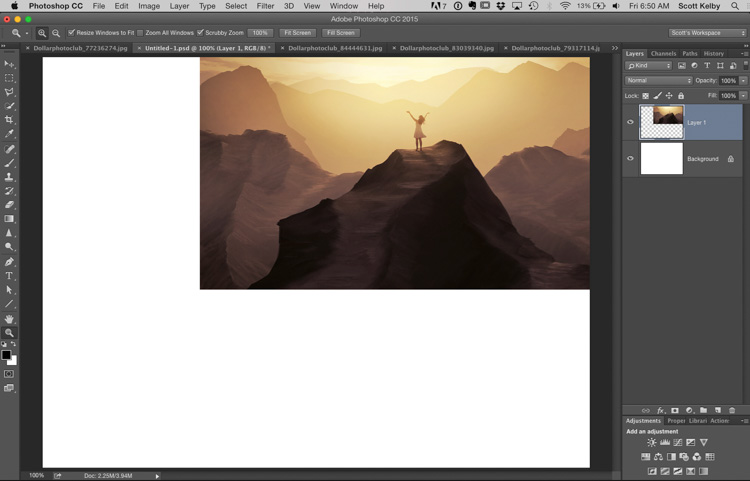Open the Normal blend mode dropdown
Screen dimensions: 750x481
tap(658, 80)
